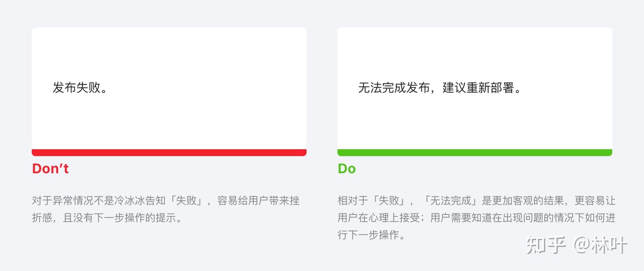Click the @ symbol in watermark

[581, 245]
